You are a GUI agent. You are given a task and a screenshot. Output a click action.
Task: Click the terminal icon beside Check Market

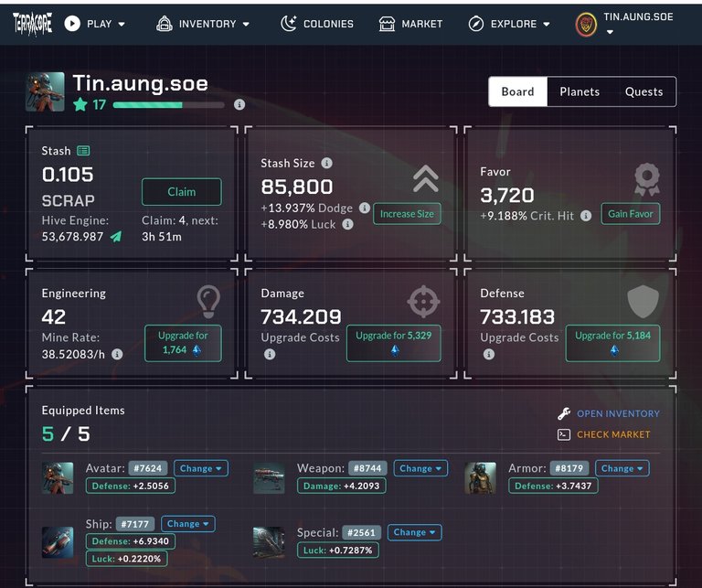tap(564, 434)
